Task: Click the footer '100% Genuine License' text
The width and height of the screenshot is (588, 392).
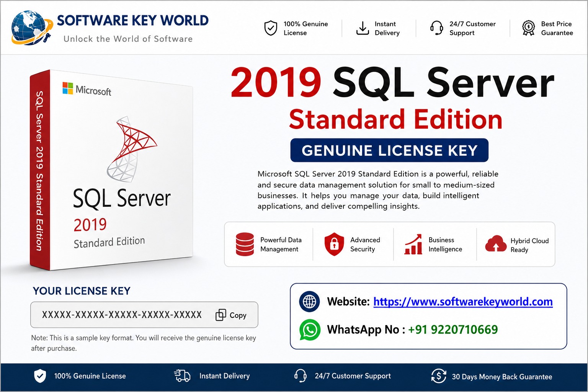Action: [90, 376]
